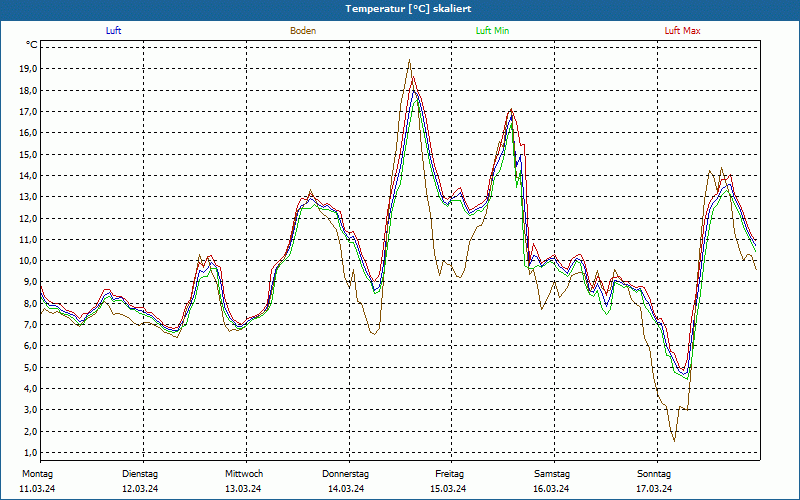Click the '3,0' y-axis value
Viewport: 800px width, 500px height.
click(x=30, y=410)
